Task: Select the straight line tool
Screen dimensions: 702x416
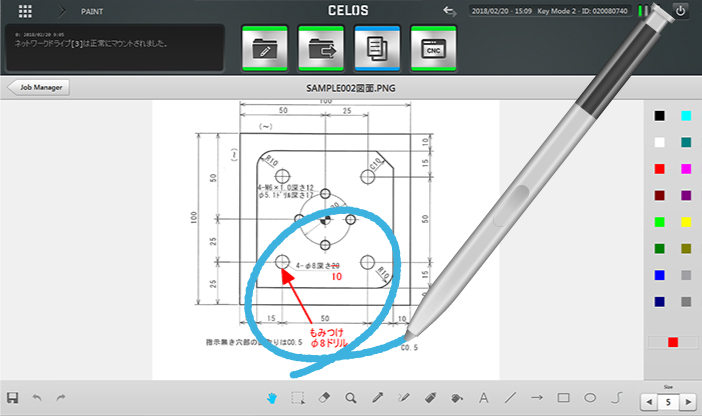Action: tap(510, 398)
